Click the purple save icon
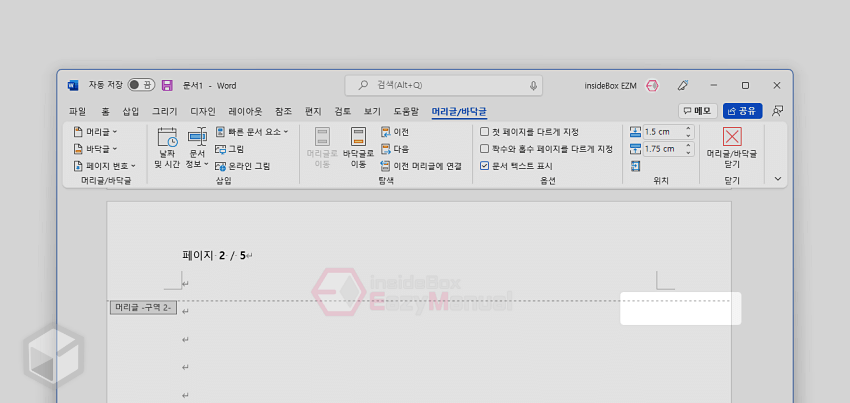 (167, 85)
